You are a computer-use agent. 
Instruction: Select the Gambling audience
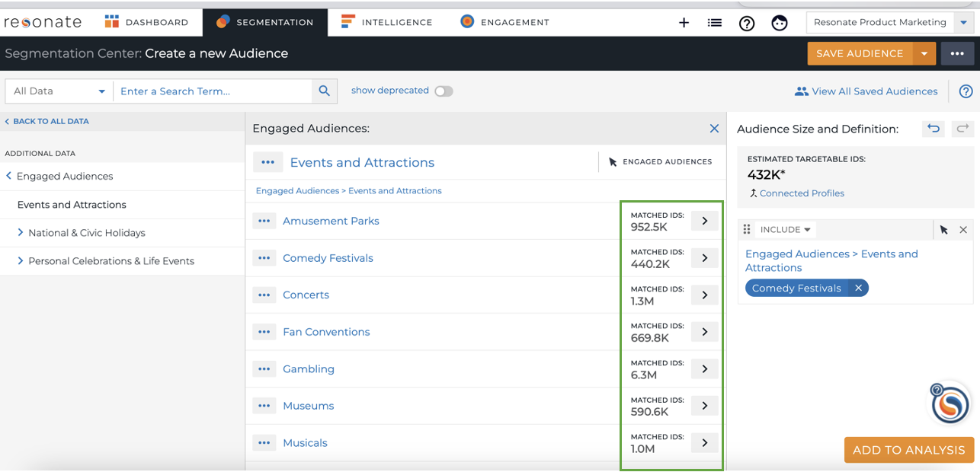tap(309, 369)
